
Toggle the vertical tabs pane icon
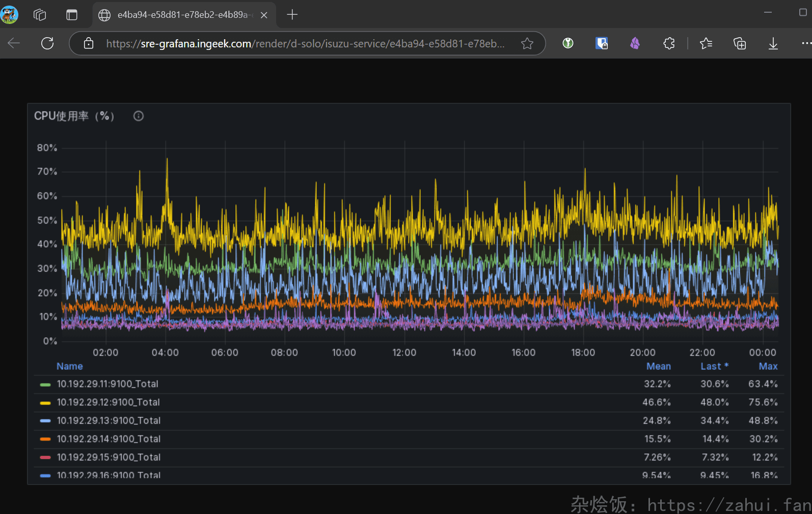pos(72,15)
